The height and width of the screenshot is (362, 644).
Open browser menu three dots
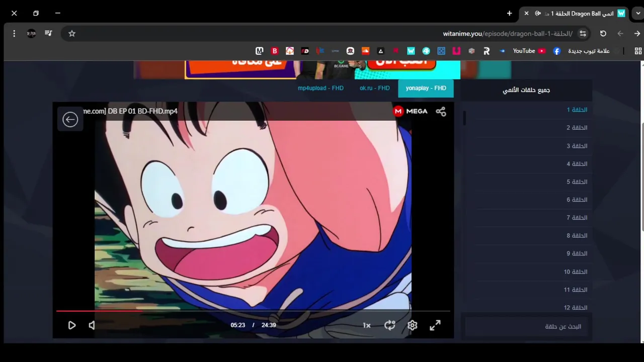[14, 34]
